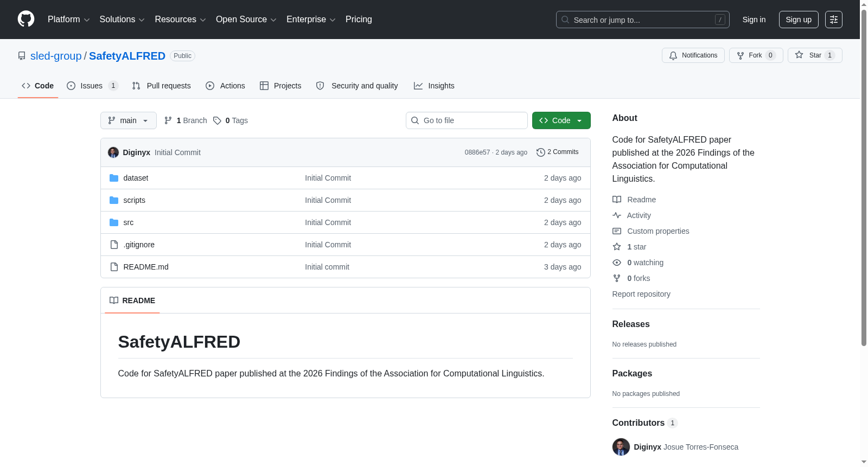Screen dimensions: 868x467
Task: Click the magnifier icon in the search bar
Action: click(x=565, y=20)
